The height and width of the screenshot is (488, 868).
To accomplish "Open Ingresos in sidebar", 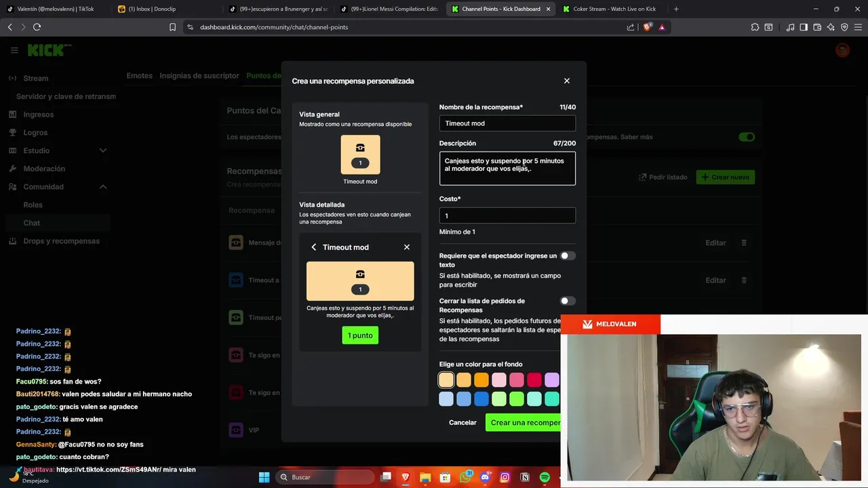I will (x=39, y=115).
